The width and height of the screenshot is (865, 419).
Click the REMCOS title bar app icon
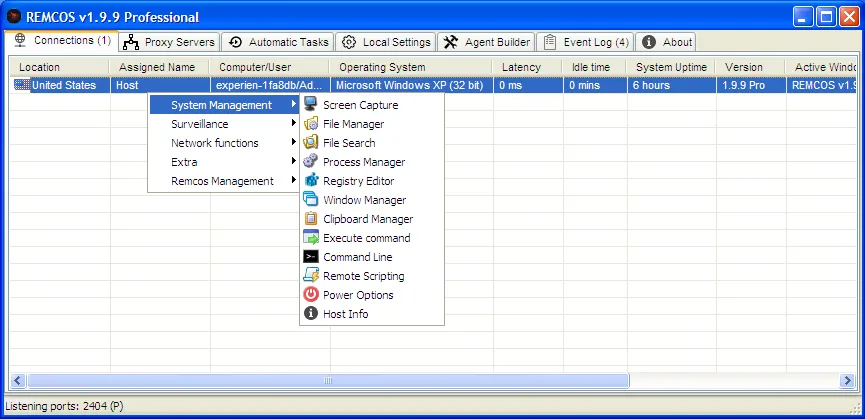tap(14, 17)
